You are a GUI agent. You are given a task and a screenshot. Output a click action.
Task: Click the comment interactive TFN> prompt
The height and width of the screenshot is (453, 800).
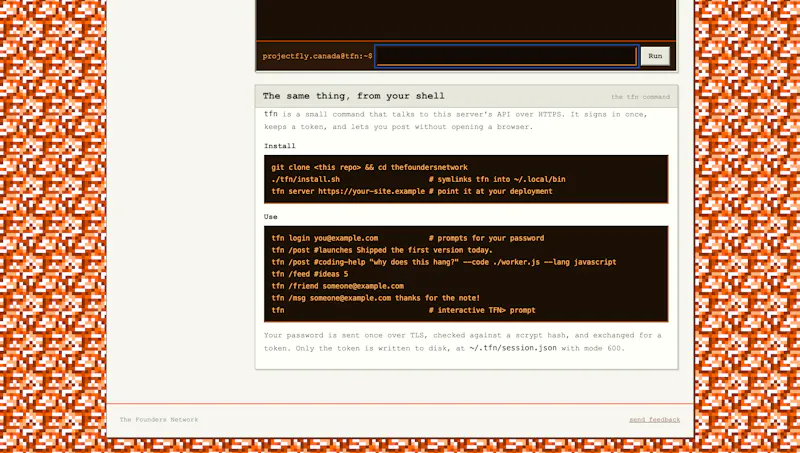[482, 310]
